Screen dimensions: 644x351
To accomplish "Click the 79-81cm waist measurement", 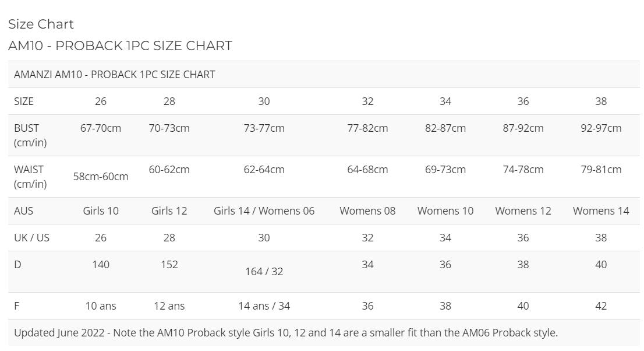I will click(x=601, y=170).
